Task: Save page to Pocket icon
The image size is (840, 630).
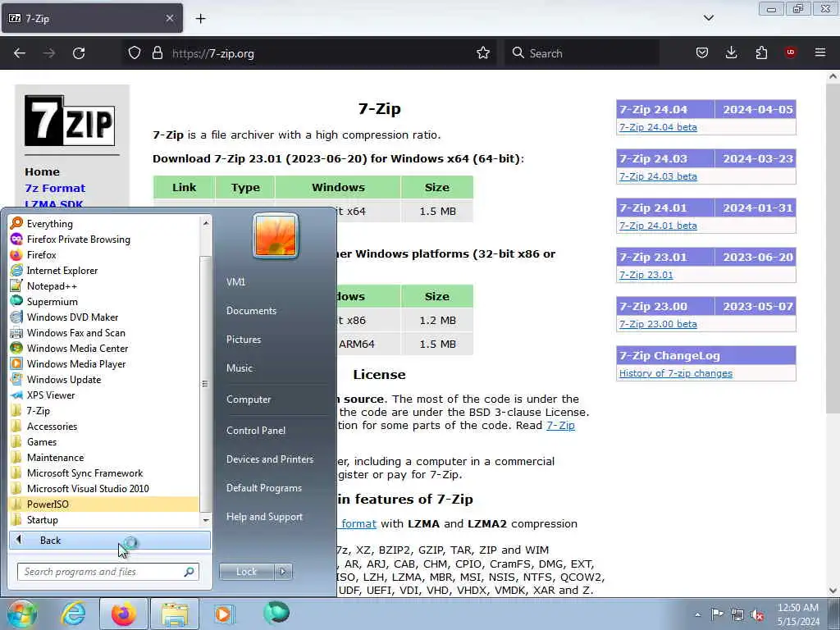Action: pyautogui.click(x=702, y=52)
